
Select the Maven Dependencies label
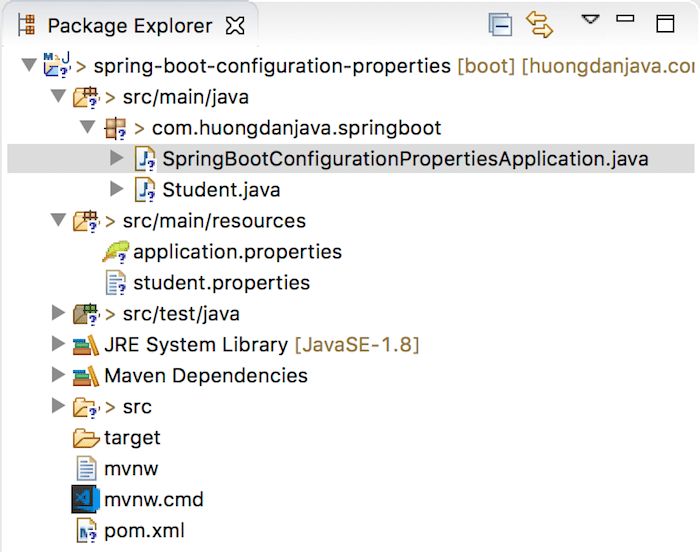tap(206, 376)
